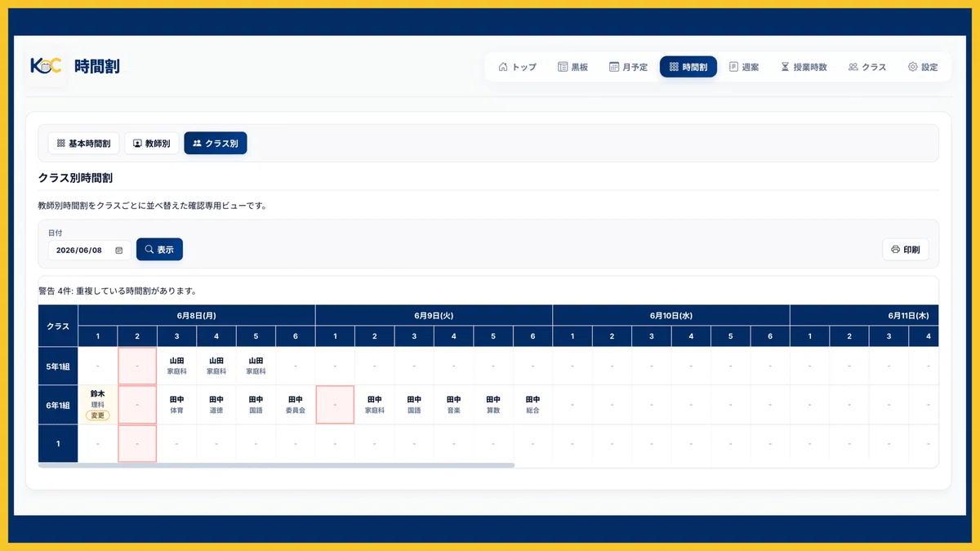Click the horizontal scrollbar under the timetable

276,465
